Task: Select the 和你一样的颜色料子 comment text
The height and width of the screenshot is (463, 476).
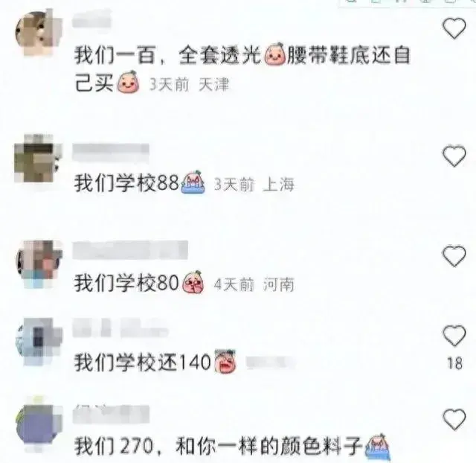Action: [269, 446]
